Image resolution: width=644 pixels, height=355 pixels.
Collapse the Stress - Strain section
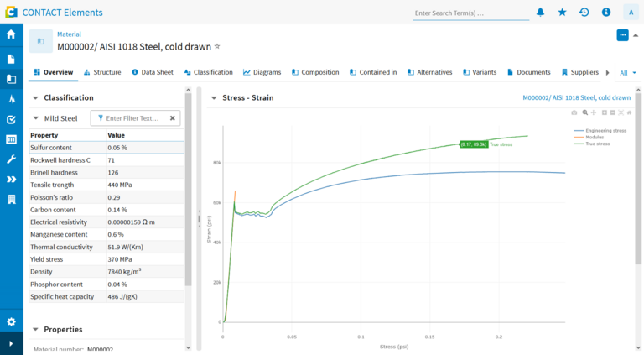pyautogui.click(x=214, y=98)
